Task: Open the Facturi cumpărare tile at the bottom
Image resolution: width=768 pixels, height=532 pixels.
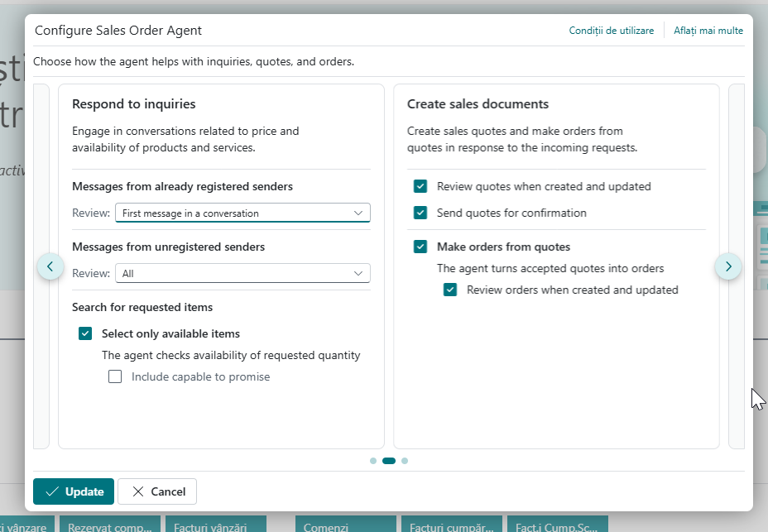Action: [451, 525]
